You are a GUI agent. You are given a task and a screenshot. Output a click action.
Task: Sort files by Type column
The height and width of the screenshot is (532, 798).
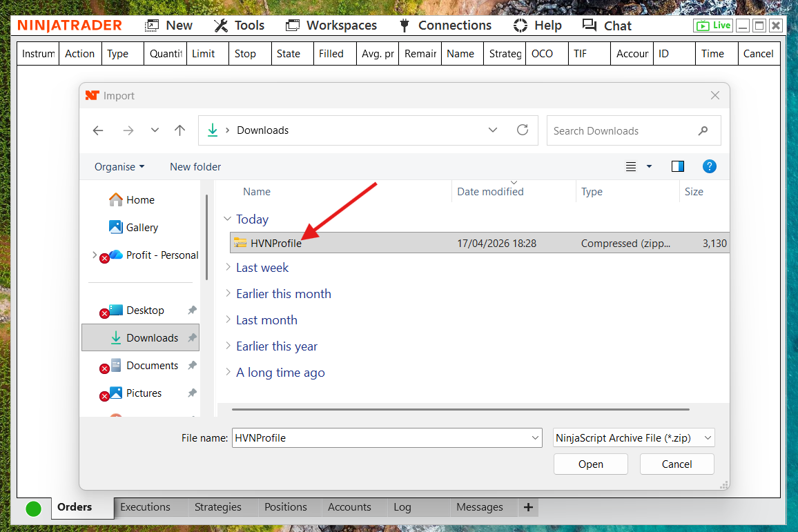592,192
